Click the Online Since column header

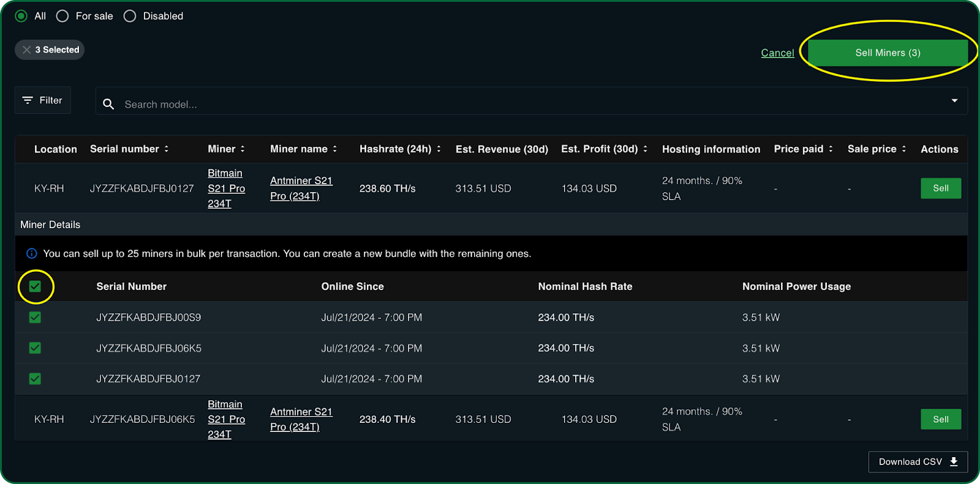click(352, 286)
